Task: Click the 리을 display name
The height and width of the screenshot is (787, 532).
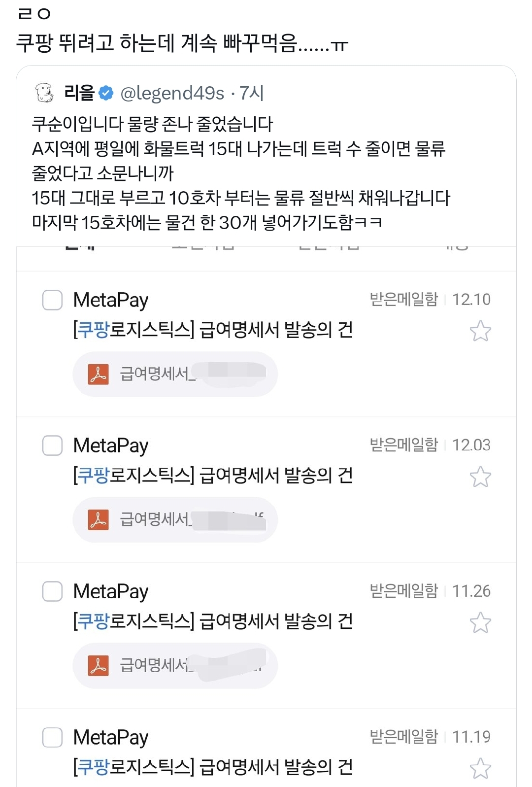Action: [x=79, y=93]
